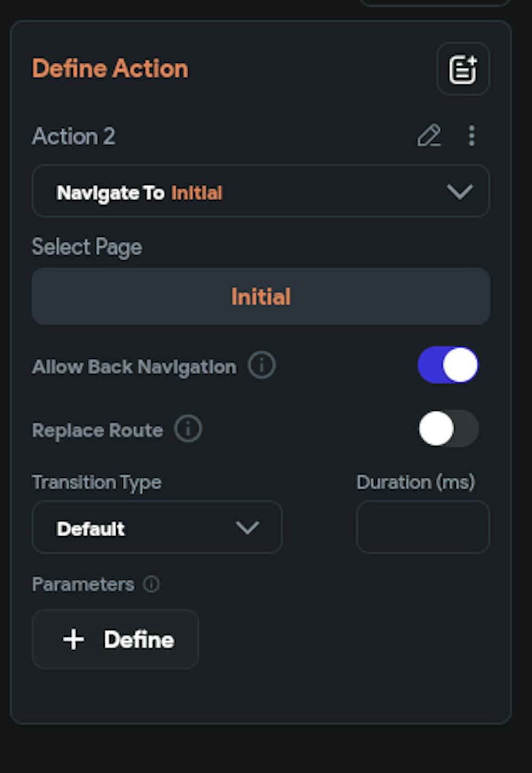
Task: Click the plus icon beside Define
Action: tap(73, 639)
